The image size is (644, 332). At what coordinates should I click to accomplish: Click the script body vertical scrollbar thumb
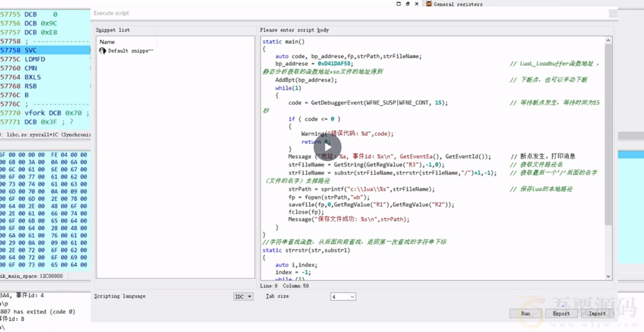608,135
